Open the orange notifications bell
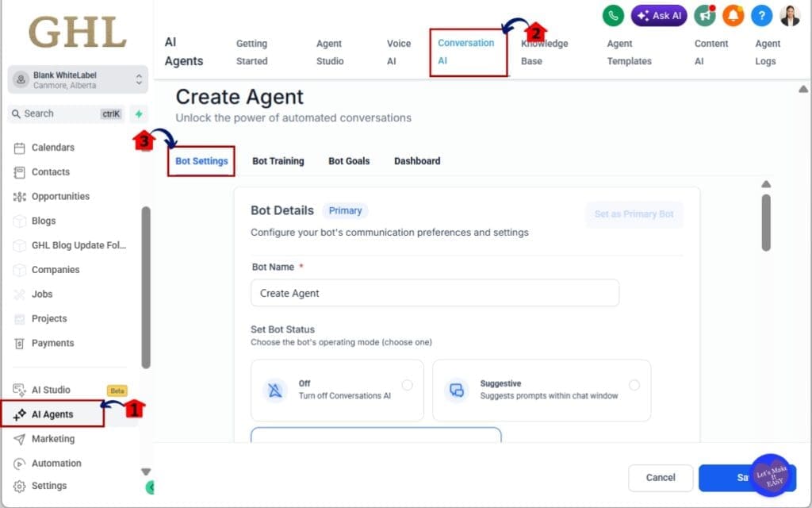This screenshot has height=508, width=812. point(733,16)
